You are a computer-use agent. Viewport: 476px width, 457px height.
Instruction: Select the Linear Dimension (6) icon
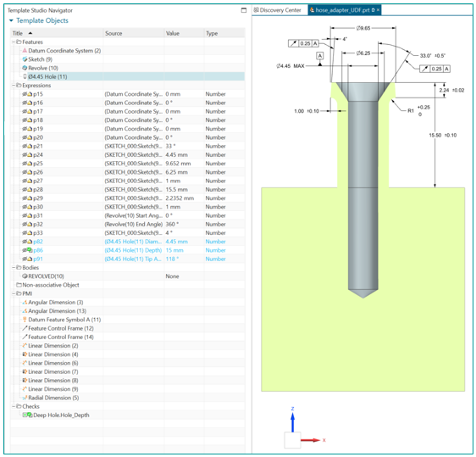click(25, 363)
